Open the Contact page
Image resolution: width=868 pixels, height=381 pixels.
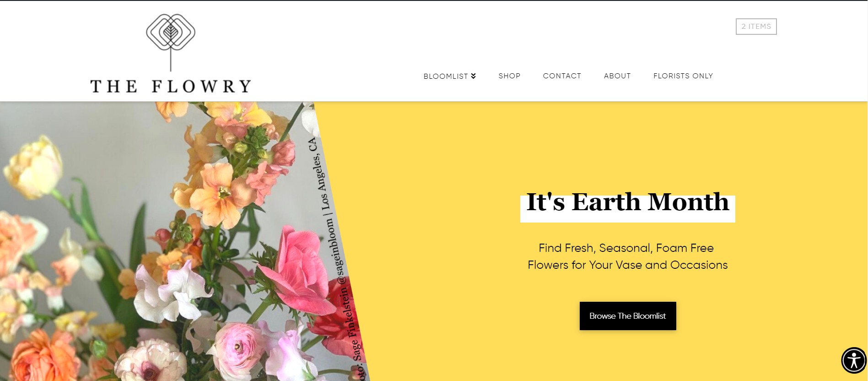562,76
